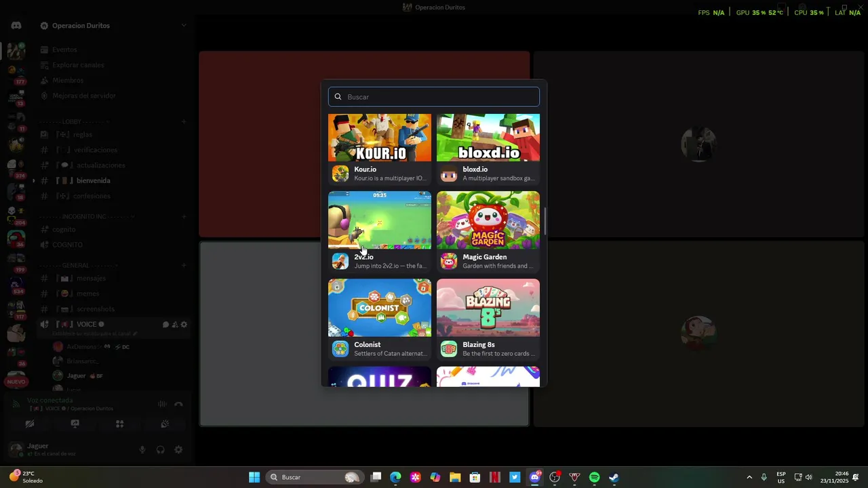Open soundboard icon in voice panel

coord(164,424)
